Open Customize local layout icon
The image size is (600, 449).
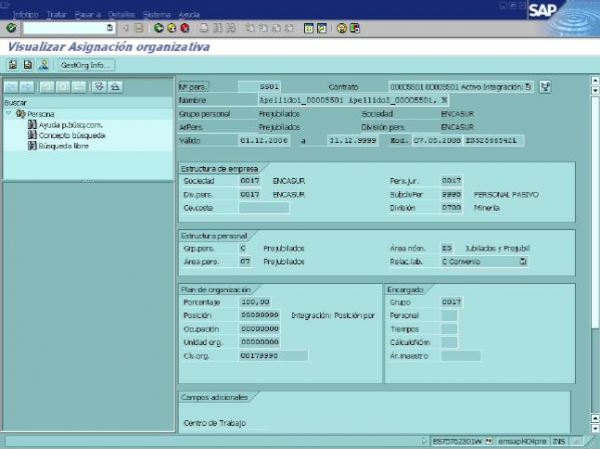(355, 28)
